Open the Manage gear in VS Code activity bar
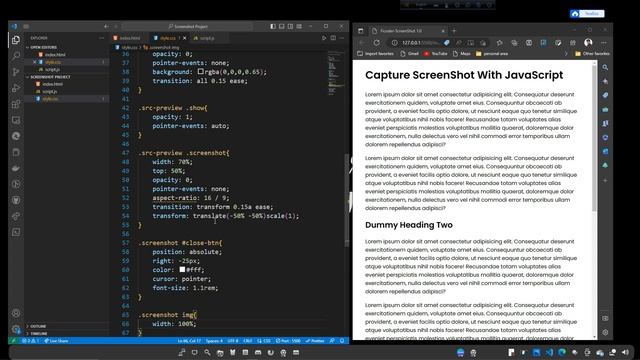The width and height of the screenshot is (640, 360). [x=16, y=329]
